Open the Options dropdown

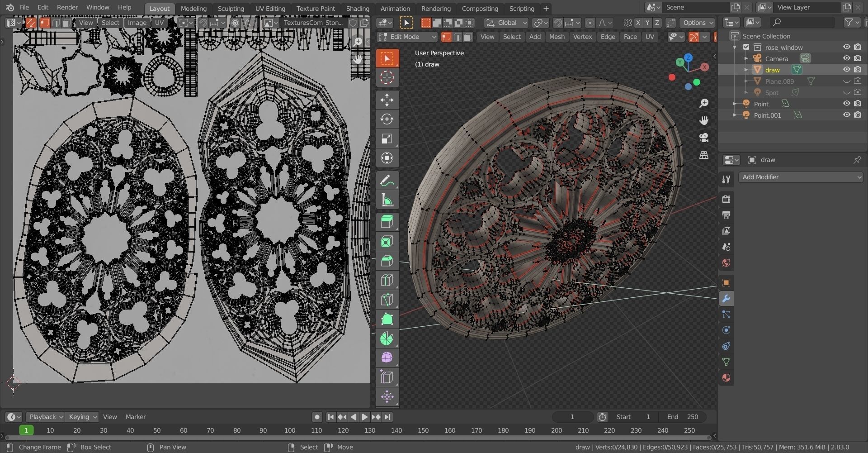point(698,23)
